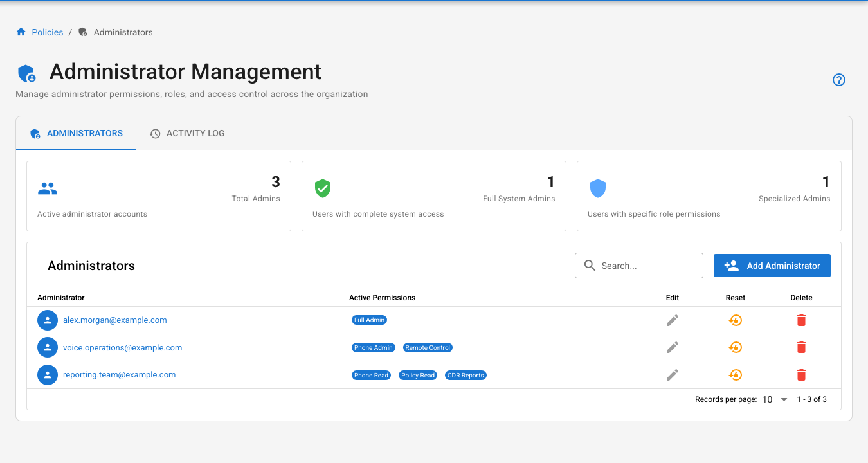Click the Full System Admins label
Screen dimensions: 868x463
(519, 199)
